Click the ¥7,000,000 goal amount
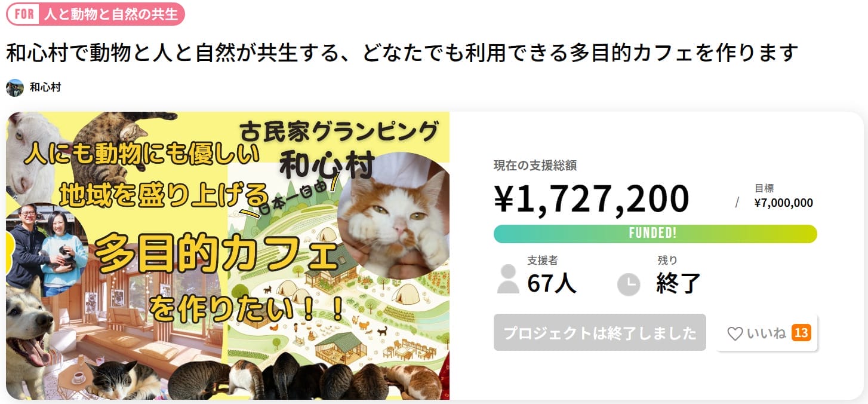The image size is (868, 404). tap(783, 203)
